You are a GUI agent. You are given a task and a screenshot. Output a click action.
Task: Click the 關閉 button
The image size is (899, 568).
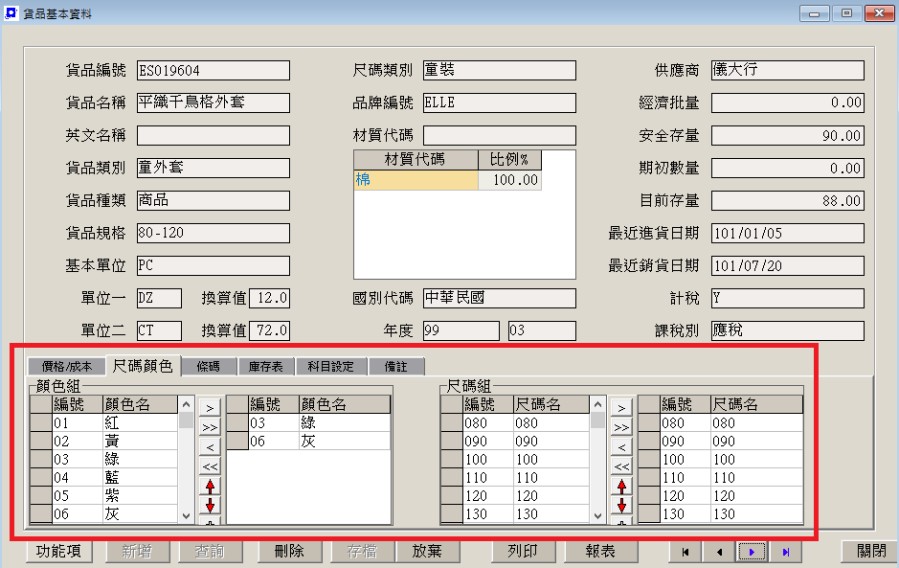(871, 551)
